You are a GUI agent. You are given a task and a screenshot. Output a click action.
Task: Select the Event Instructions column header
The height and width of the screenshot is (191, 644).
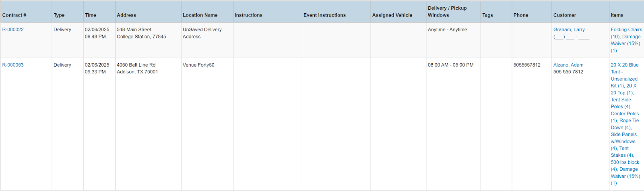324,15
